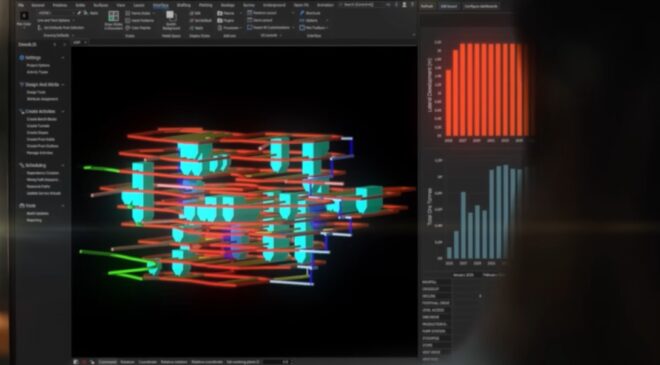This screenshot has width=660, height=365.
Task: Open the Processes dropdown
Action: coord(230,28)
